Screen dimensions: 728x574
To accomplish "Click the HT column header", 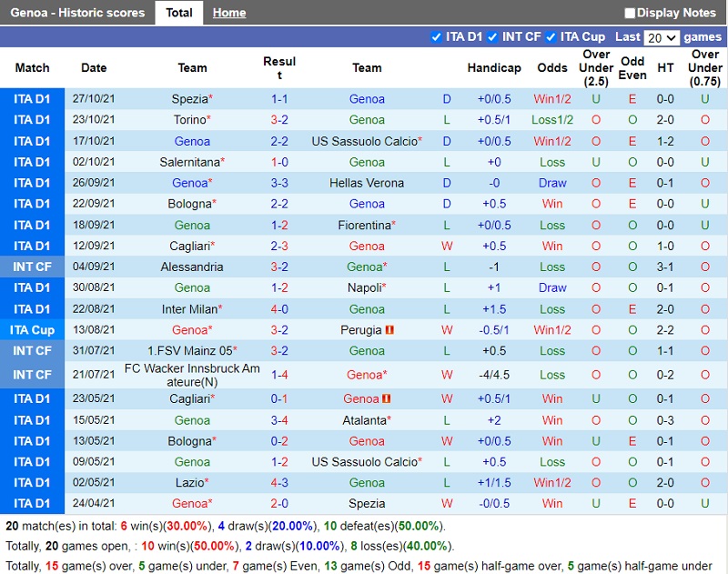I will 665,67.
